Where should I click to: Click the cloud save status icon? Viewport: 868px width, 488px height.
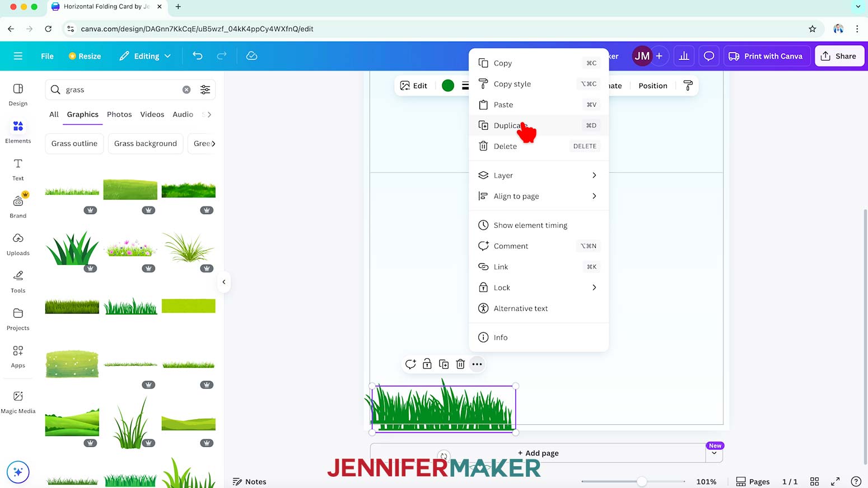pyautogui.click(x=251, y=56)
